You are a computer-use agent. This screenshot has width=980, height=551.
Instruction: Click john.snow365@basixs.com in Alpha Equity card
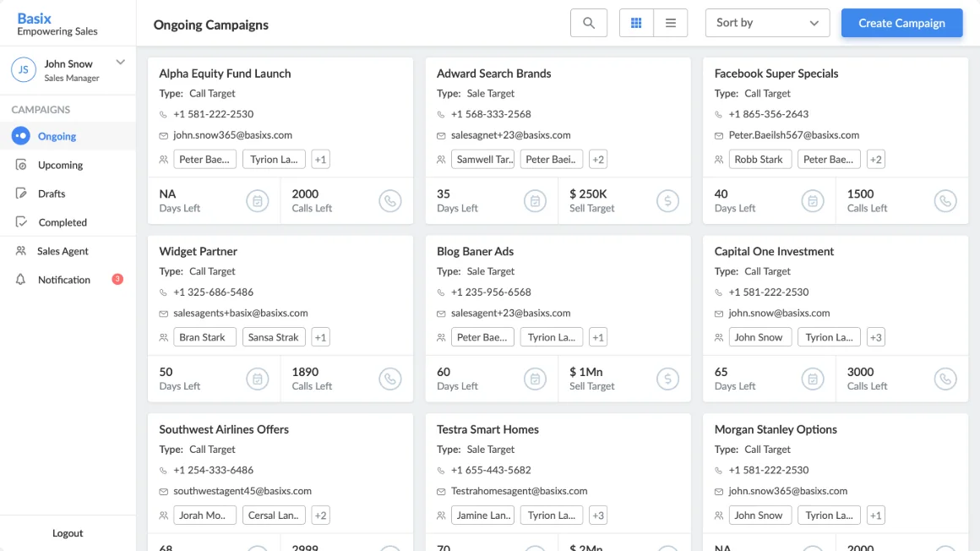click(232, 135)
